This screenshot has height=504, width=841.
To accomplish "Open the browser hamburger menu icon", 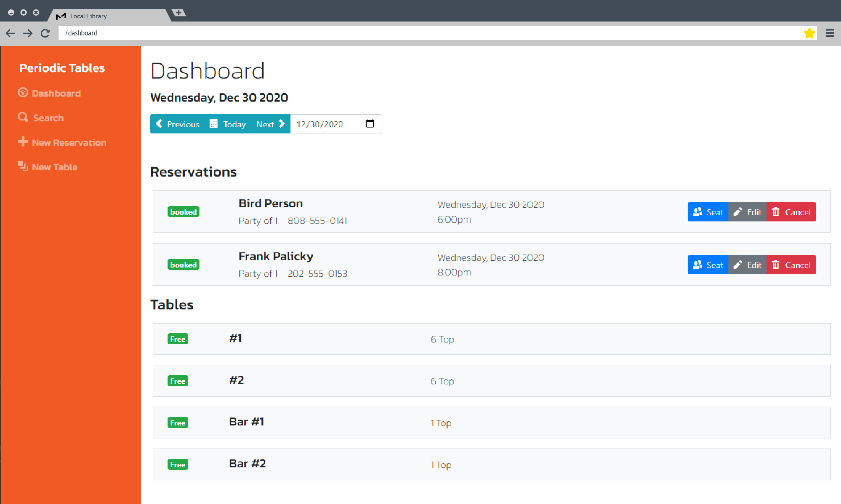I will pyautogui.click(x=830, y=33).
